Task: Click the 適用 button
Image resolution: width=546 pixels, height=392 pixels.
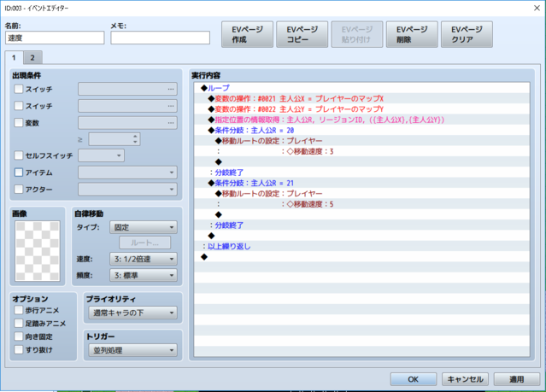Action: click(516, 379)
